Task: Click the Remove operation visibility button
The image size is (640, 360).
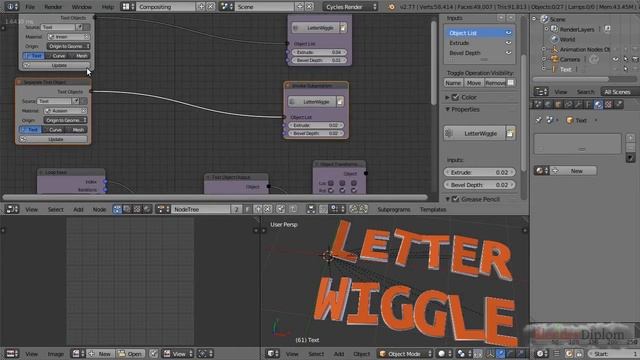Action: [x=495, y=83]
